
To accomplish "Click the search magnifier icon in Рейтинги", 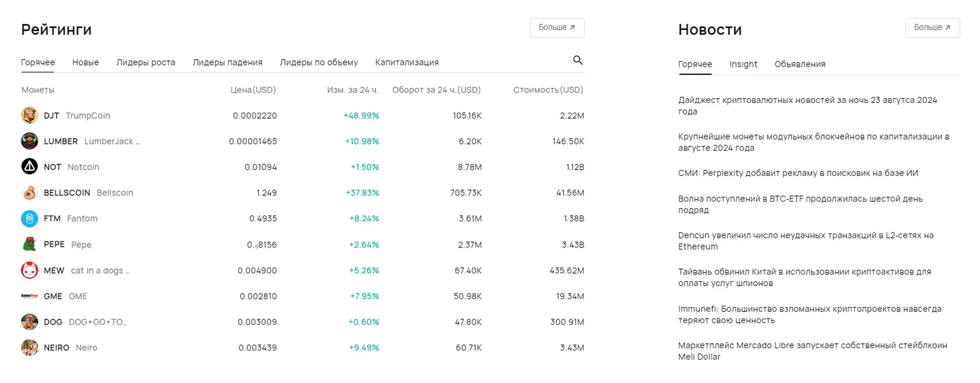I will [578, 60].
